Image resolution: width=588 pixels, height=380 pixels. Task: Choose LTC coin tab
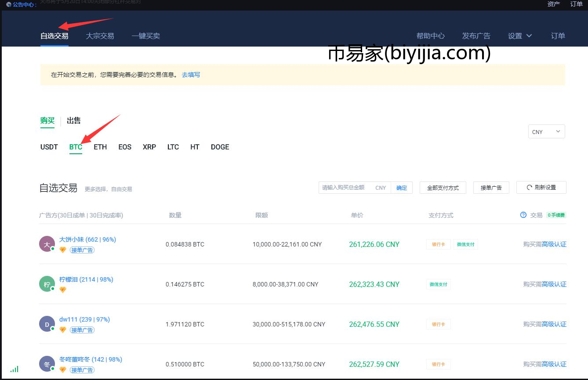pos(173,147)
